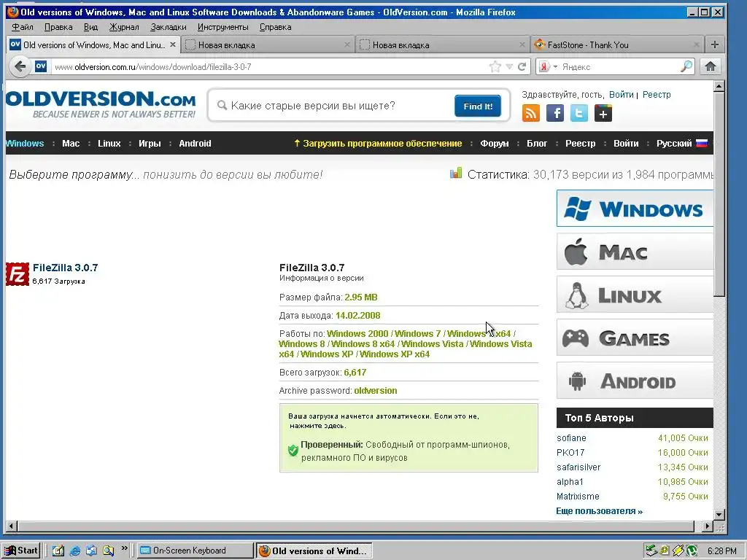Click the OLDVERSION.com logo
747x560 pixels.
[x=101, y=104]
